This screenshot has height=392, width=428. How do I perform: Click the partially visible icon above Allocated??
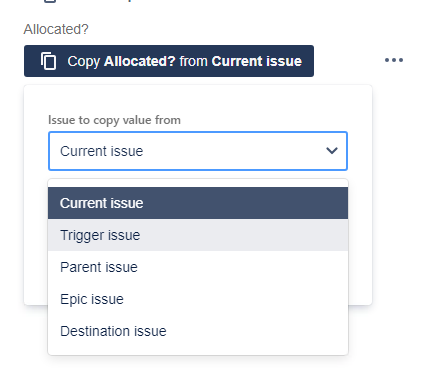(50, 1)
